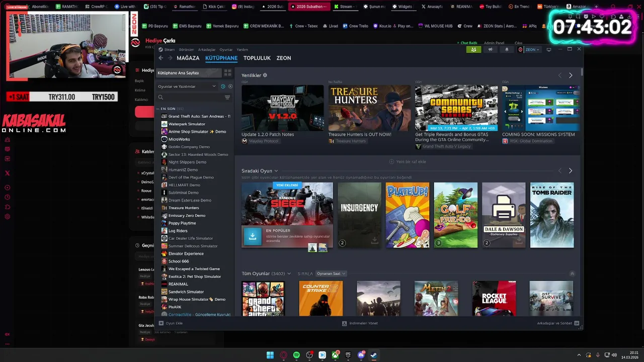Viewport: 644px width, 362px height.
Task: Open Community Series GTA news thumbnail
Action: (x=456, y=108)
